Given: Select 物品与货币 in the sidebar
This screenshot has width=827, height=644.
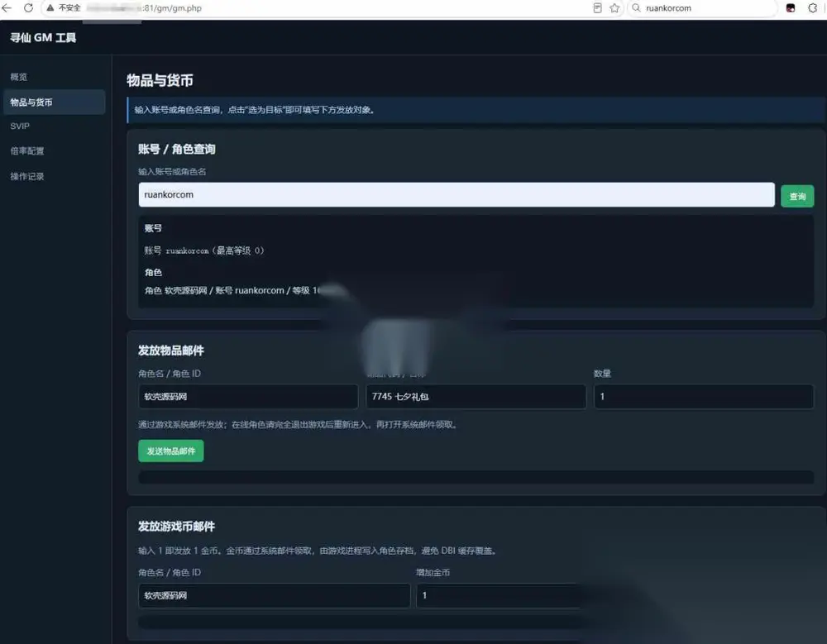Looking at the screenshot, I should (x=55, y=103).
